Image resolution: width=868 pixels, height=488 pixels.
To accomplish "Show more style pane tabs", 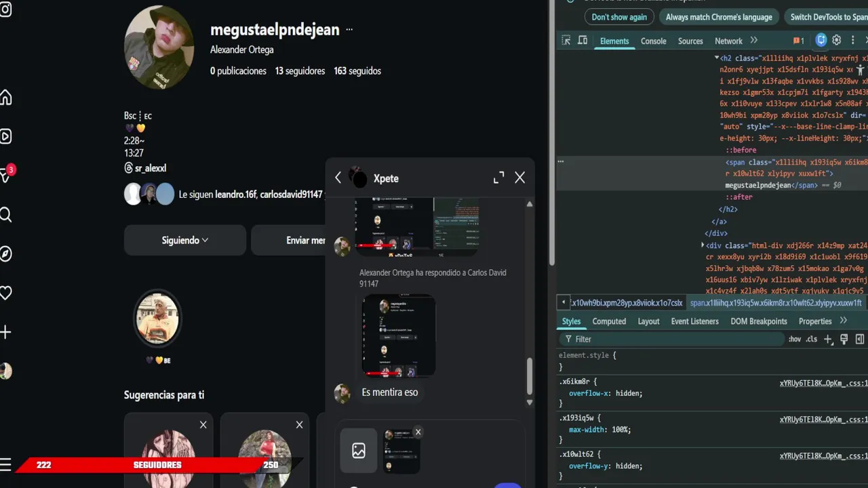I will pos(844,321).
